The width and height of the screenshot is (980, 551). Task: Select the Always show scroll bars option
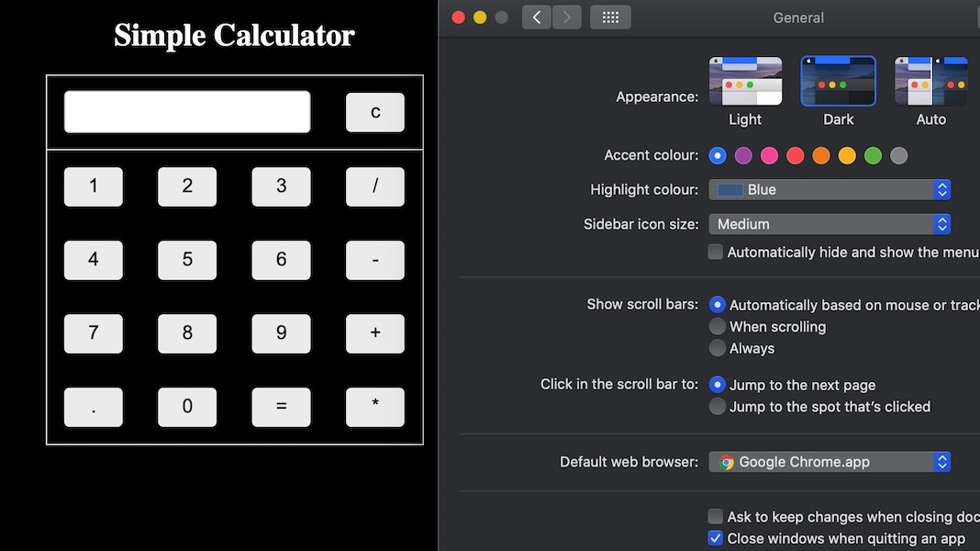718,348
